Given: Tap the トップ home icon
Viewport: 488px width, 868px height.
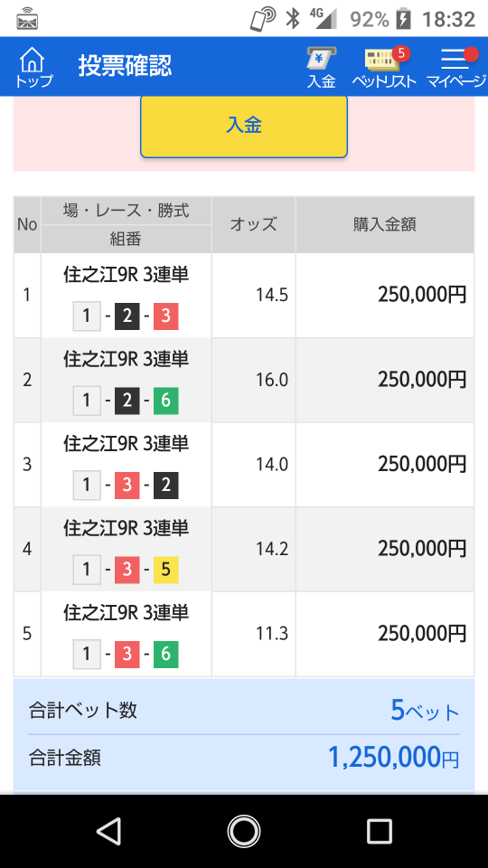Looking at the screenshot, I should coord(33,68).
